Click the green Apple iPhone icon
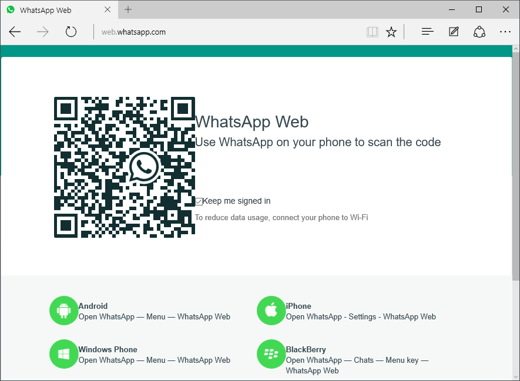The width and height of the screenshot is (520, 381). coord(271,310)
